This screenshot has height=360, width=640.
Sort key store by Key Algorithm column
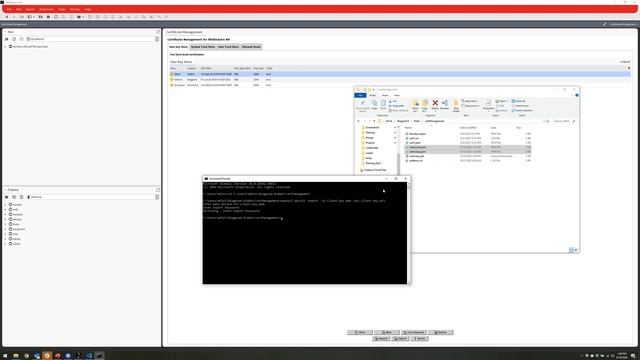pyautogui.click(x=242, y=68)
